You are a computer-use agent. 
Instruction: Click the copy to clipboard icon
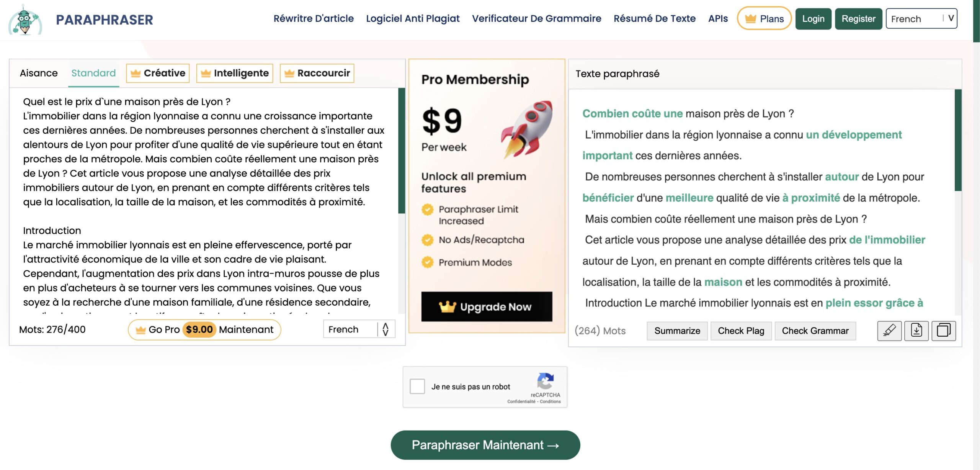(944, 330)
